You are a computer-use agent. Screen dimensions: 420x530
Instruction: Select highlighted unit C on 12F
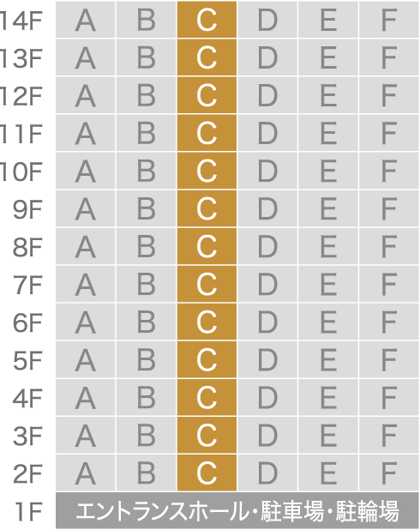click(x=207, y=95)
